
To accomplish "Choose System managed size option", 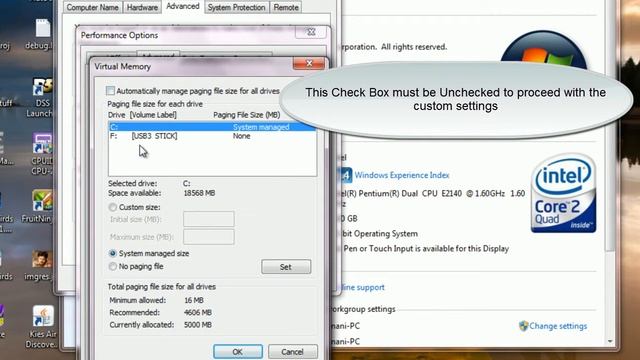I will click(113, 253).
